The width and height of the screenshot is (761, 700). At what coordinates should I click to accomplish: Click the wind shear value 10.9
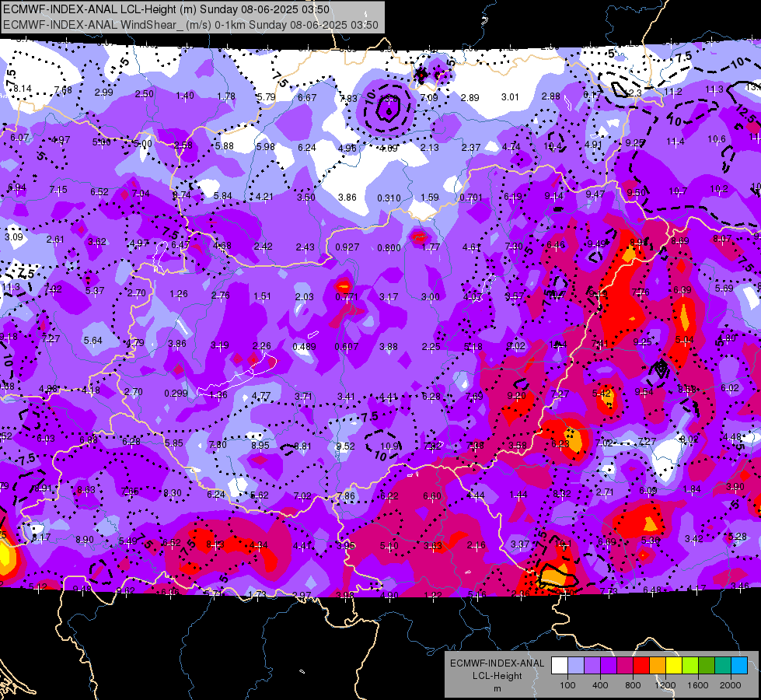pos(389,446)
